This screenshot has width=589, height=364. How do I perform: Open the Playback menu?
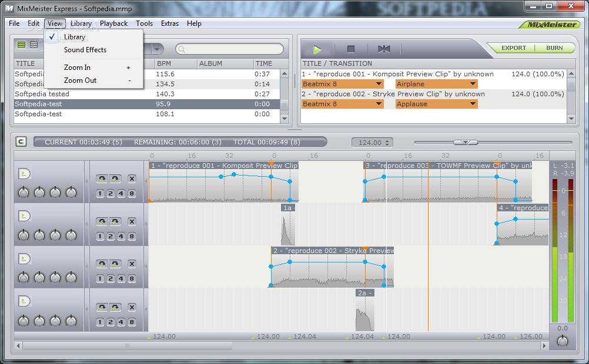(113, 23)
